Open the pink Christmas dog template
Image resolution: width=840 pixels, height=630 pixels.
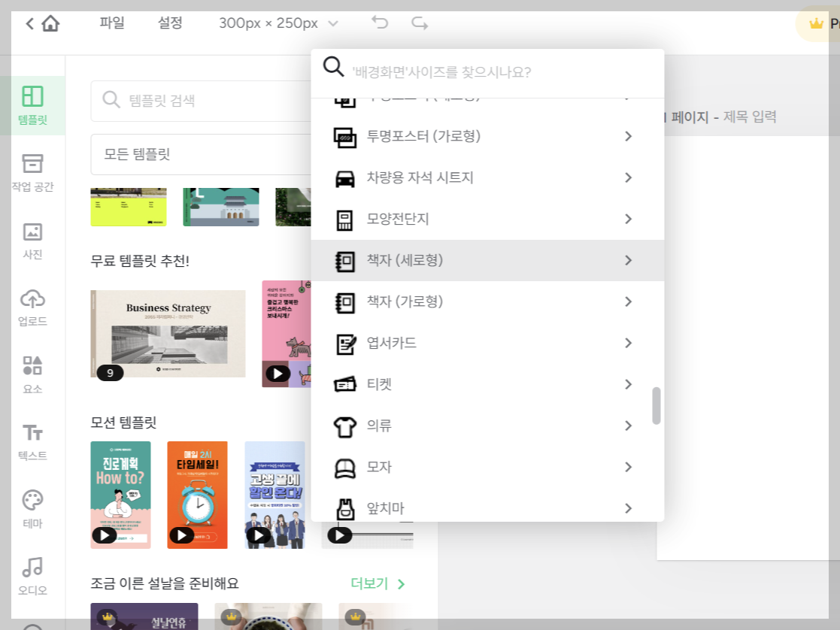point(287,334)
